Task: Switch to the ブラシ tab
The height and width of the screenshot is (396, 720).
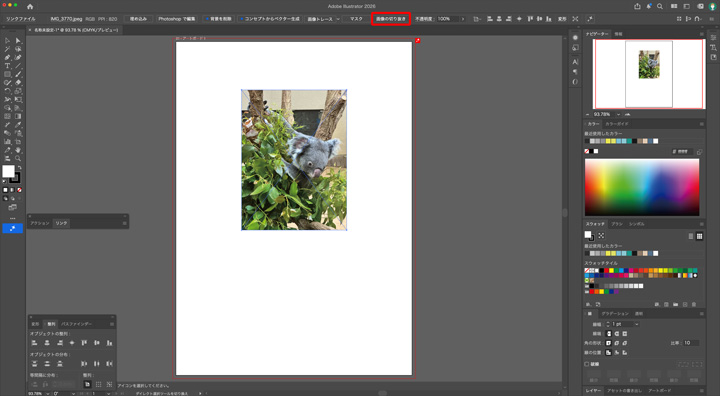Action: [617, 224]
